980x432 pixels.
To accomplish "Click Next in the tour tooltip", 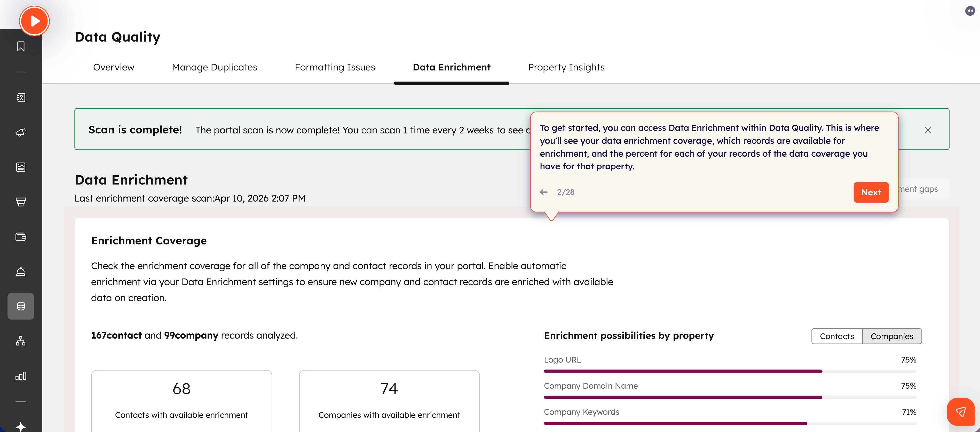I will tap(871, 193).
